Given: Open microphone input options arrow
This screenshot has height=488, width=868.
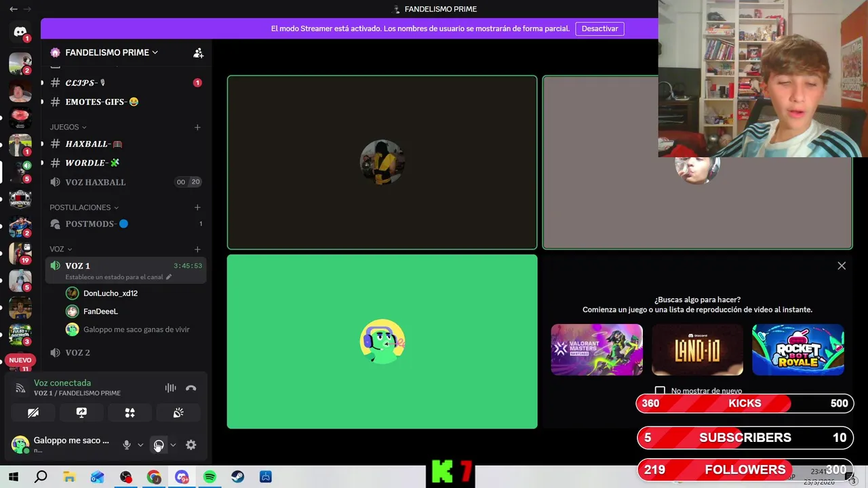Looking at the screenshot, I should coord(140,445).
